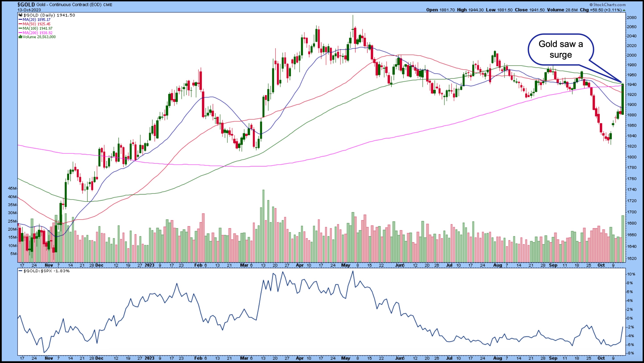
Task: Click the 13-Oct-2023 date label
Action: 29,10
